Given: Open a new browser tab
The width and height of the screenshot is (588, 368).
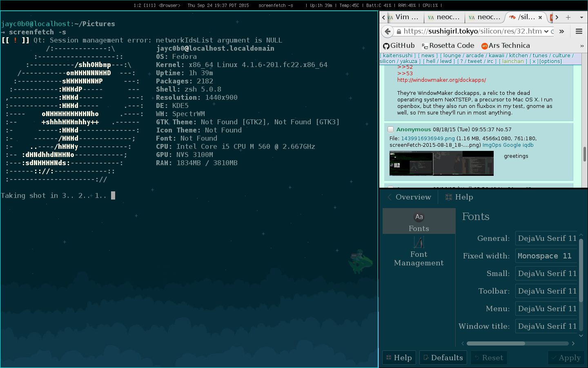Looking at the screenshot, I should point(568,17).
